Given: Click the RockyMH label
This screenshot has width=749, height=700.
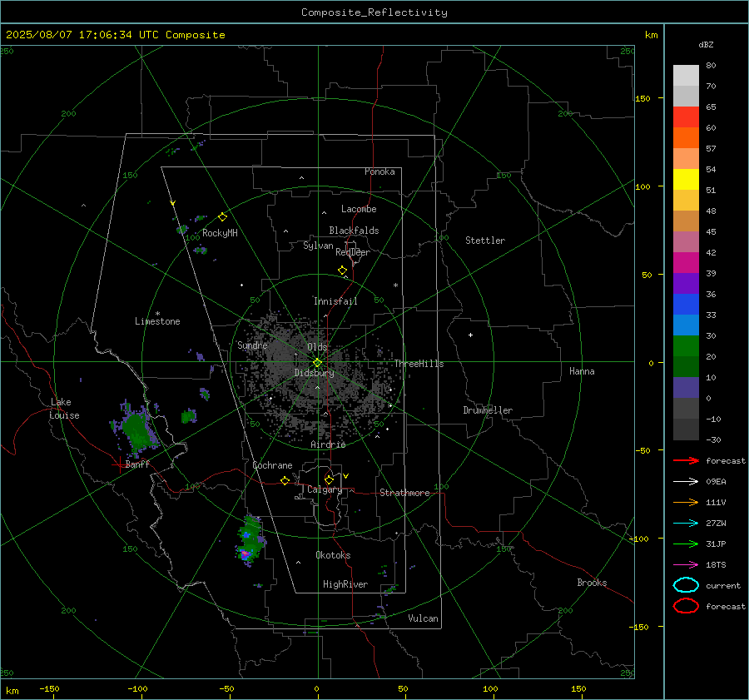Looking at the screenshot, I should [x=220, y=233].
